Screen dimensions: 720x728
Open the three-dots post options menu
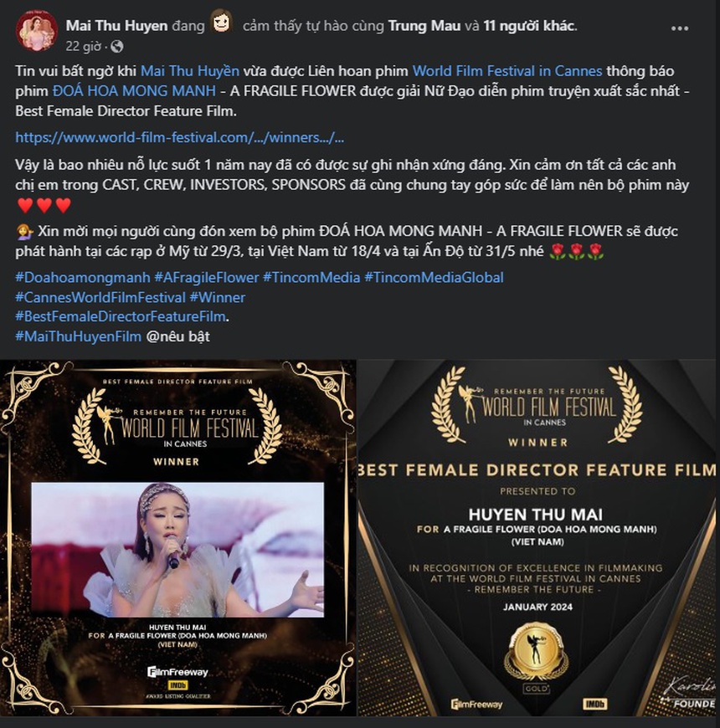tap(680, 28)
